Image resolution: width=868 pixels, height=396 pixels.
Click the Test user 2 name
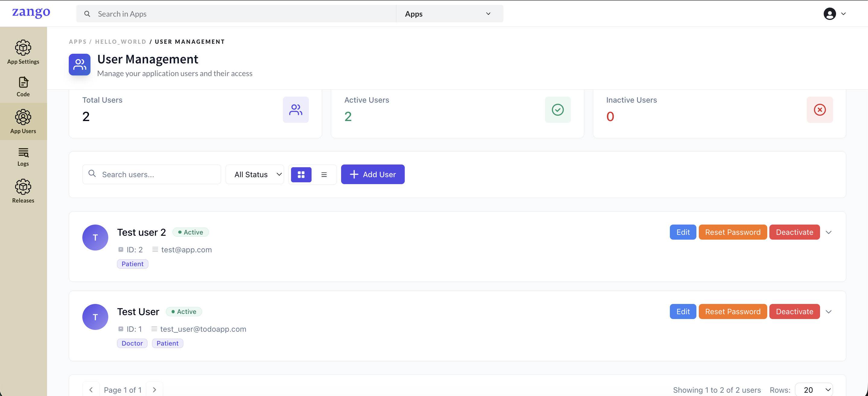[141, 232]
